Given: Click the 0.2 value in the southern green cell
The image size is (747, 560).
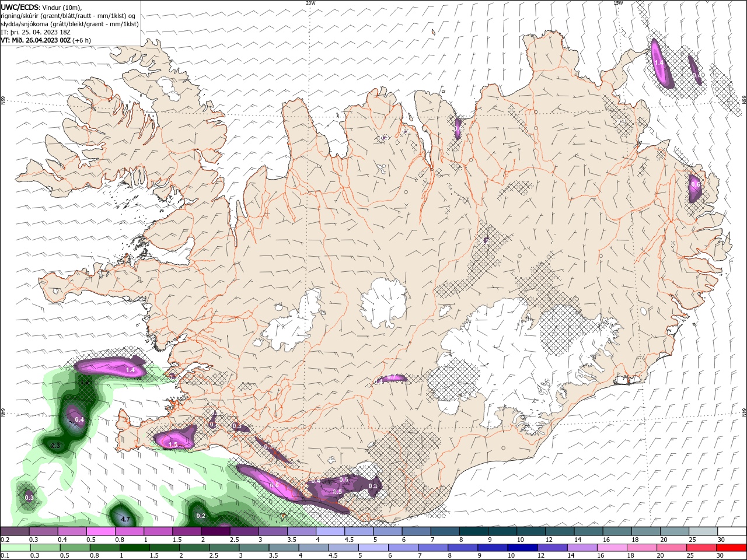Looking at the screenshot, I should point(201,516).
